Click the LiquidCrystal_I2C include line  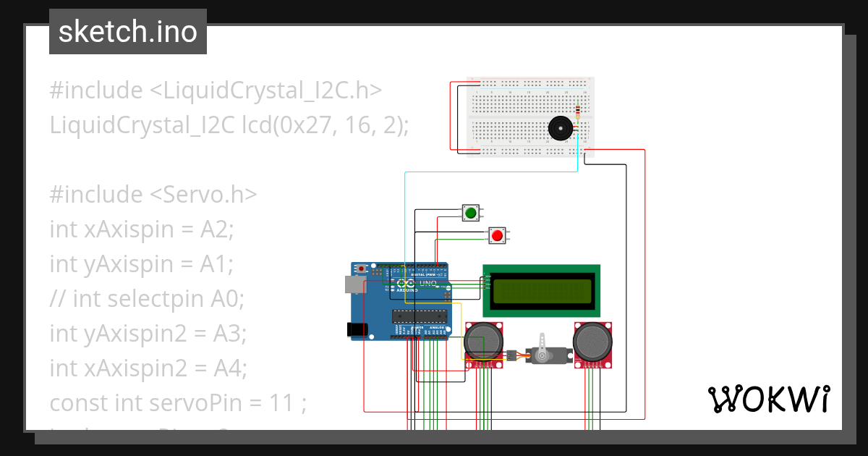(215, 90)
